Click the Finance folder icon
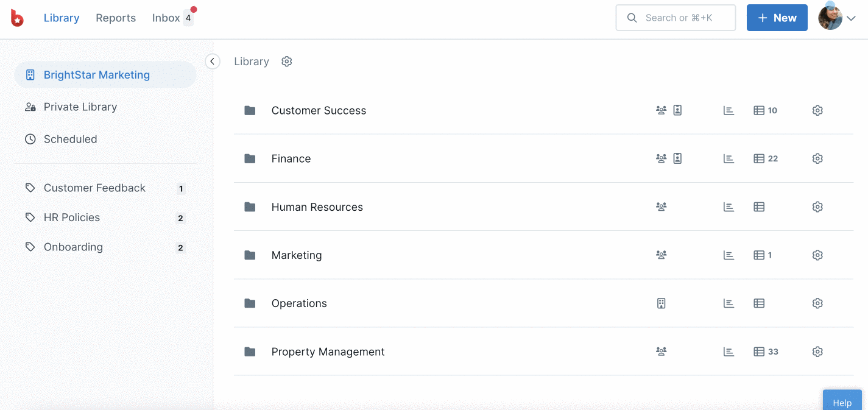Viewport: 868px width, 410px height. 250,158
